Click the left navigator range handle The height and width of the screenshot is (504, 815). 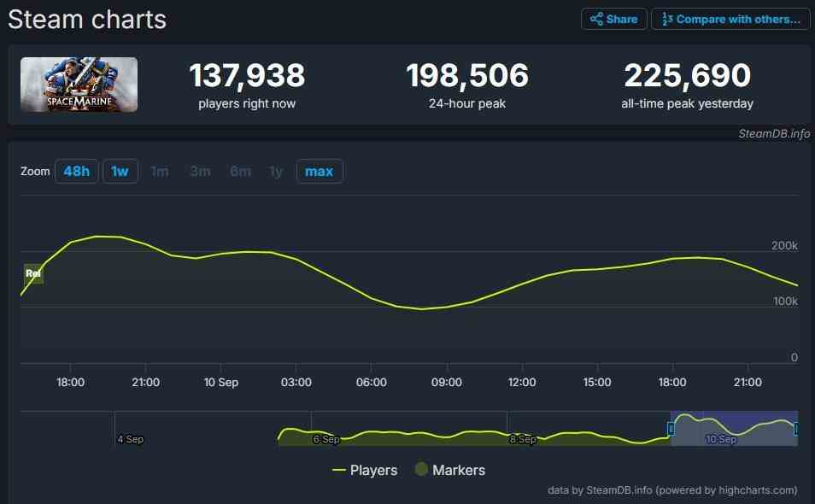click(x=671, y=429)
